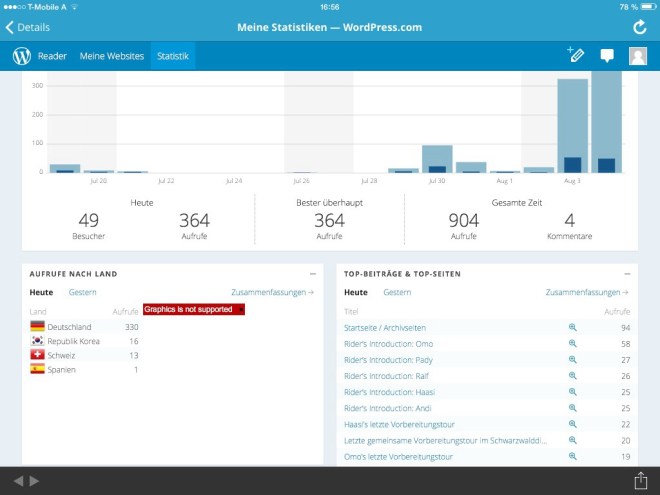
Task: Open Zusammenfassungen in Aufrufe nach Land panel
Action: tap(272, 292)
